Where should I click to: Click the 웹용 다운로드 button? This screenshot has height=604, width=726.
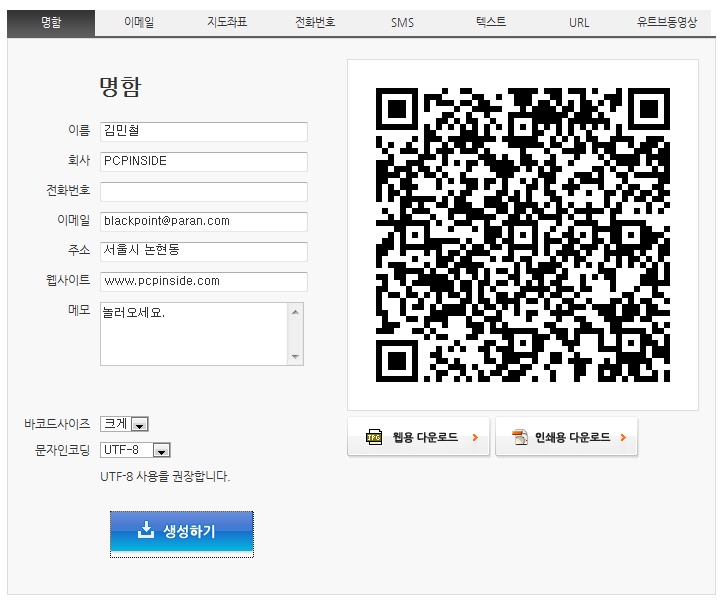pos(418,436)
